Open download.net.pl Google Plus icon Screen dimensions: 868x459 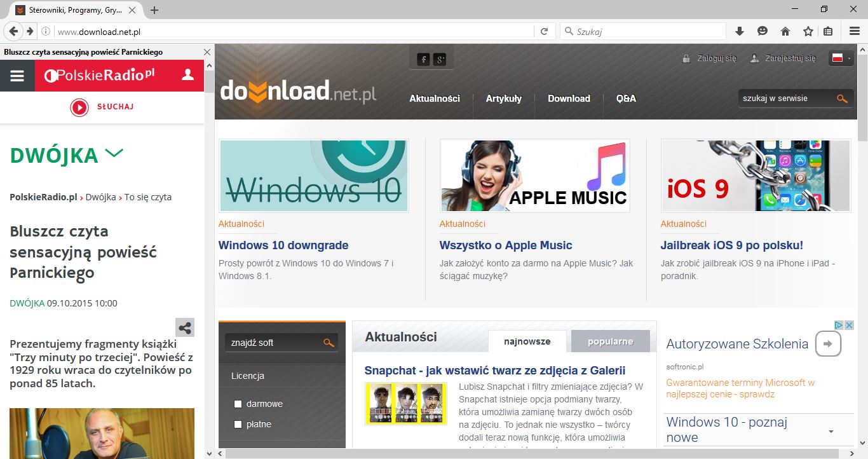440,60
